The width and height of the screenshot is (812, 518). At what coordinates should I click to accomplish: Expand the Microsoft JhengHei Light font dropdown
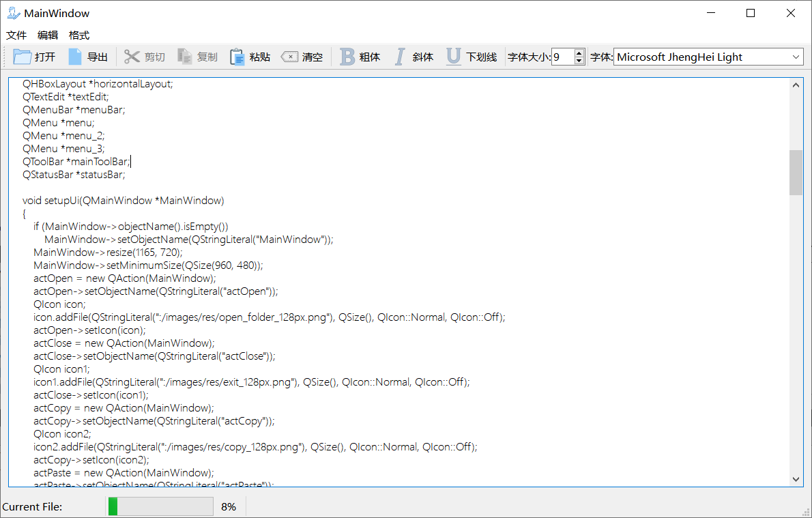tap(796, 57)
